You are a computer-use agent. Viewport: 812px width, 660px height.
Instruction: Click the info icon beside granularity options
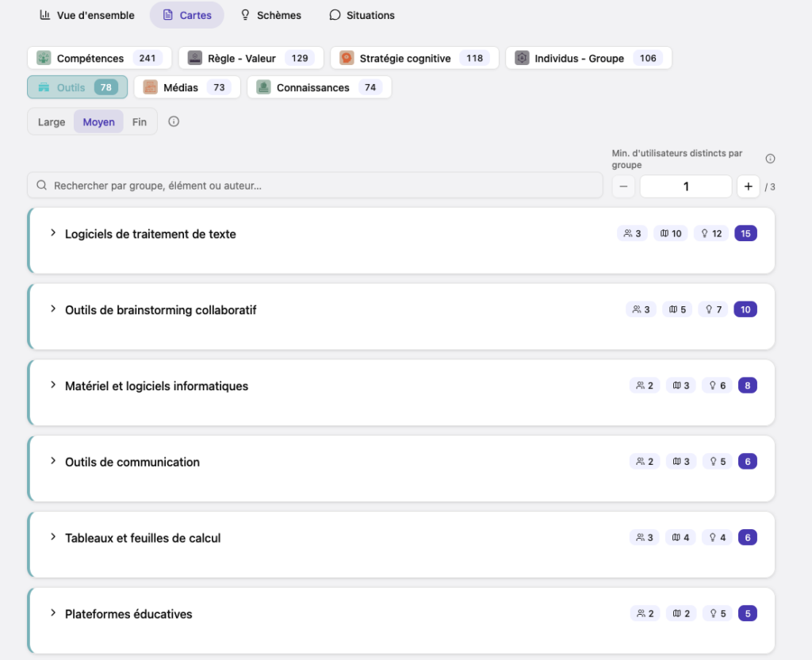tap(174, 121)
